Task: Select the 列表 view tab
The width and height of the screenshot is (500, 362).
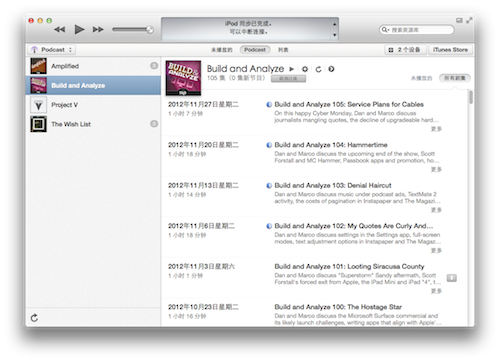Action: tap(283, 50)
